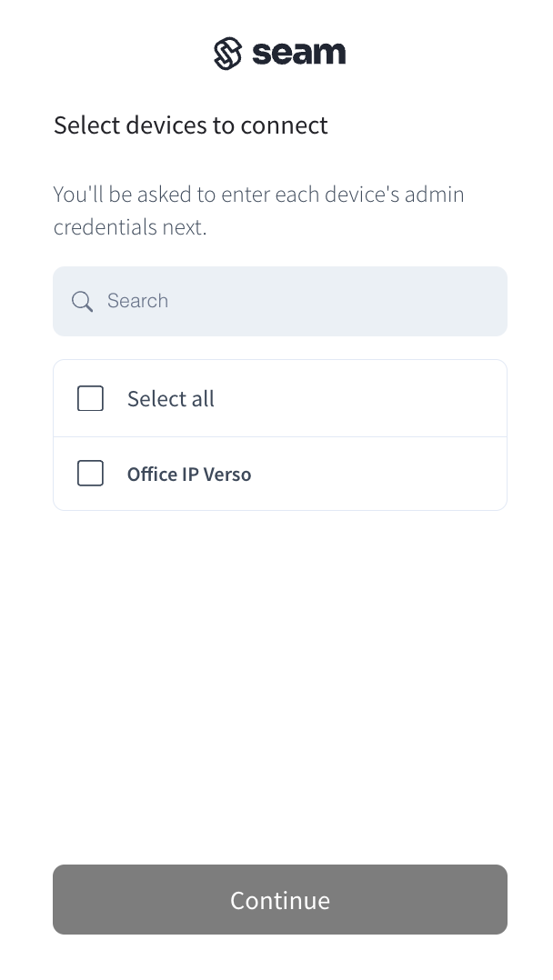This screenshot has height=980, width=553.
Task: Click empty space right of Office IP Verso
Action: pyautogui.click(x=391, y=475)
